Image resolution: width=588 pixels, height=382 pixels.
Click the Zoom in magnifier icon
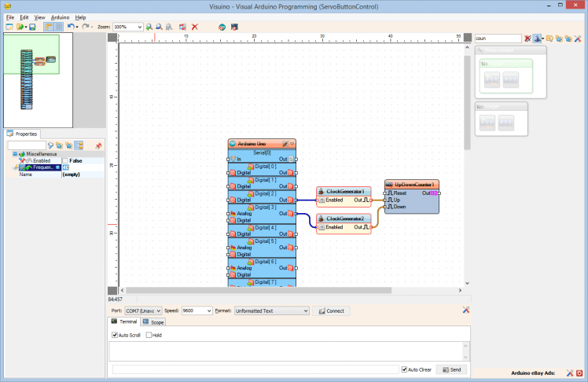point(149,27)
